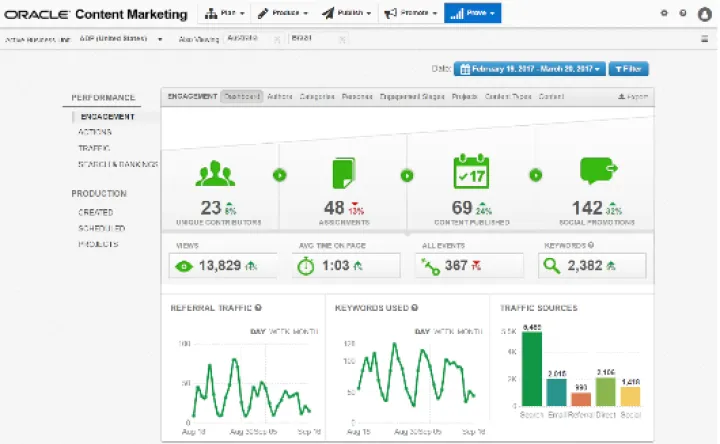720x444 pixels.
Task: Click help icon next to Referral Traffic
Action: pos(259,308)
